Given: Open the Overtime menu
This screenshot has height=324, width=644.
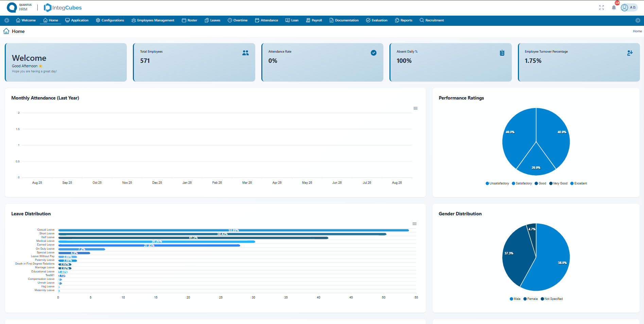Looking at the screenshot, I should coord(238,20).
